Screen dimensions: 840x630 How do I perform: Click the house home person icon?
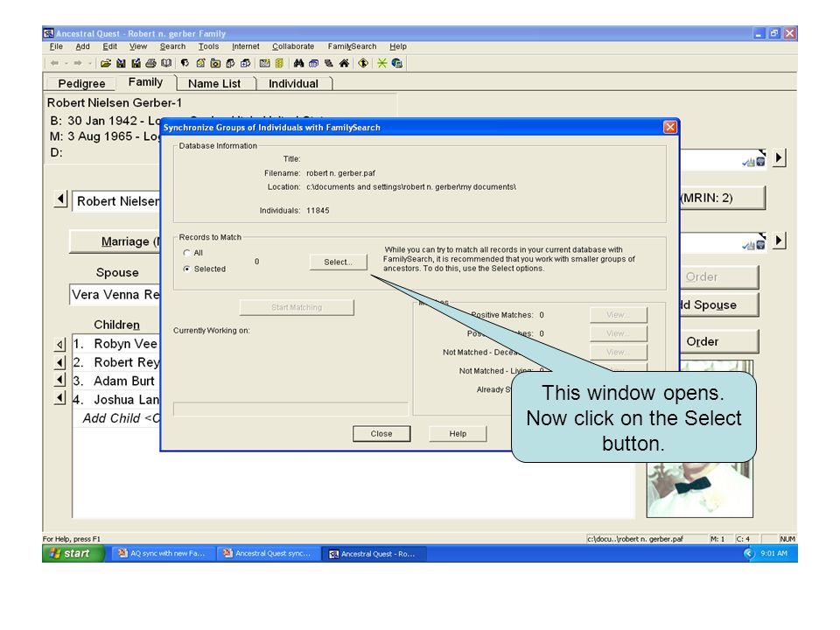[x=344, y=63]
